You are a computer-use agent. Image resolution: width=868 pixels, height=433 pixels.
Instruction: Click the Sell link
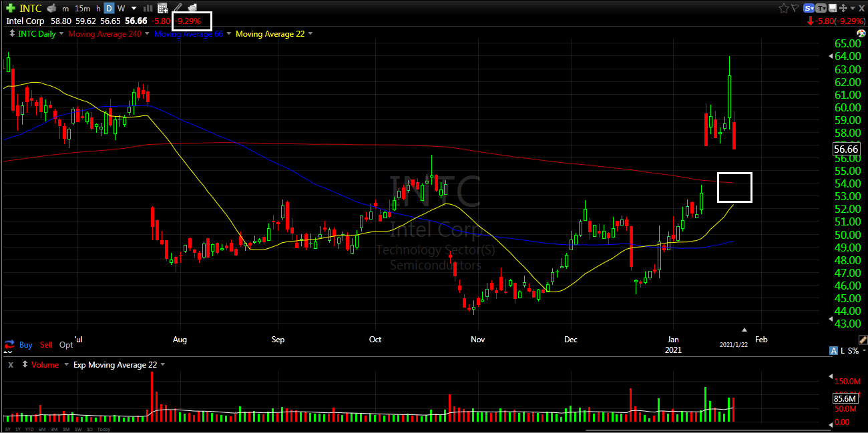click(x=46, y=345)
